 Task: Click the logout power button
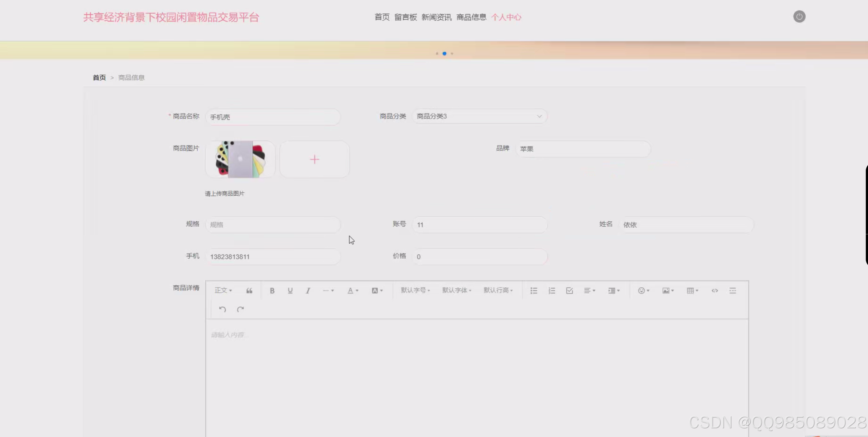[x=799, y=16]
